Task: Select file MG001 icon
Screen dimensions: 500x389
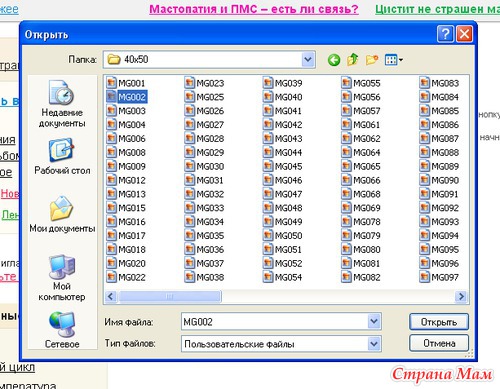Action: (111, 83)
